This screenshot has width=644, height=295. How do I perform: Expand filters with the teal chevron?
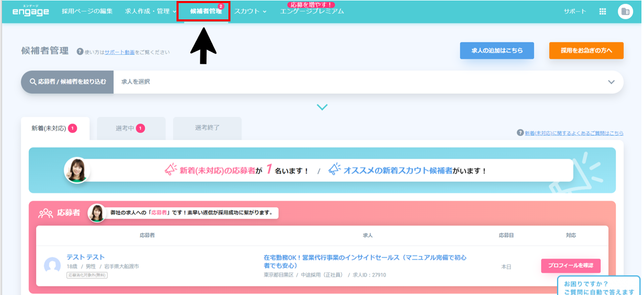(322, 107)
